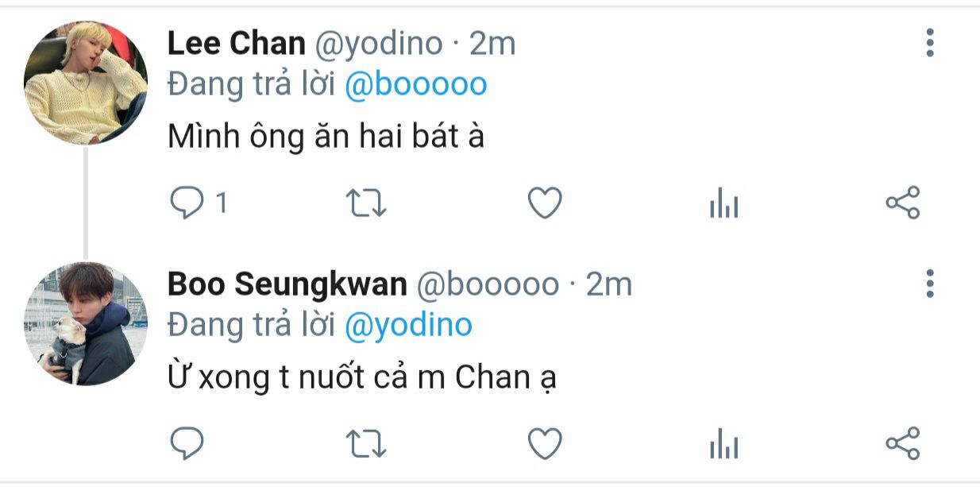980x487 pixels.
Task: View analytics for Lee Chan's tweet
Action: pos(723,206)
